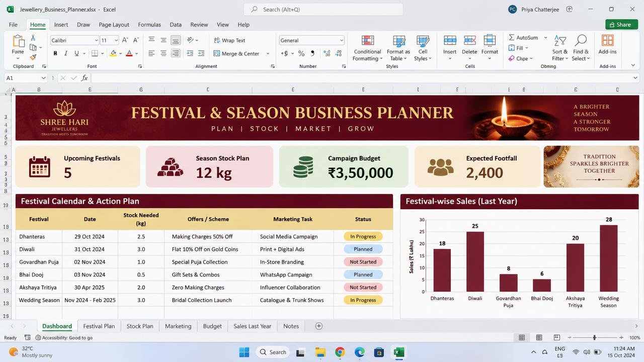Click the Increase Font Size icon
Image resolution: width=644 pixels, height=362 pixels.
click(125, 40)
